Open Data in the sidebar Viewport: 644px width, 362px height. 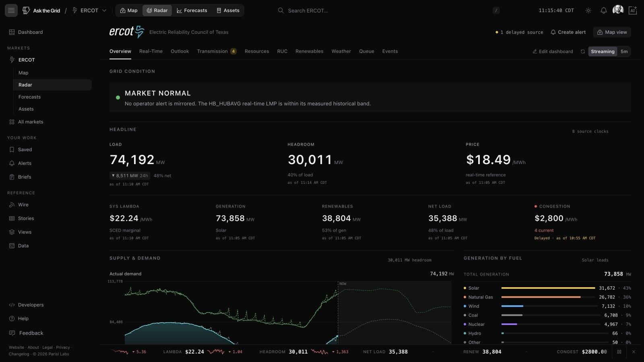tap(19, 246)
